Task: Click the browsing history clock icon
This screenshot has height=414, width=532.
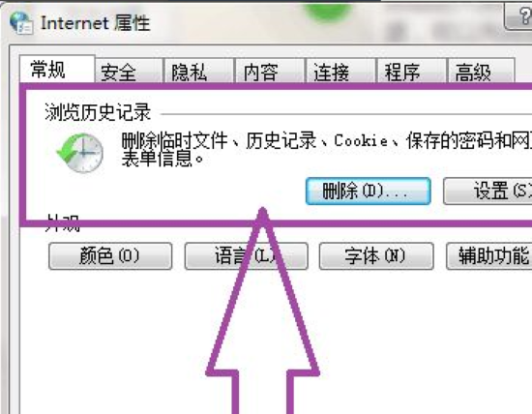Action: tap(80, 153)
